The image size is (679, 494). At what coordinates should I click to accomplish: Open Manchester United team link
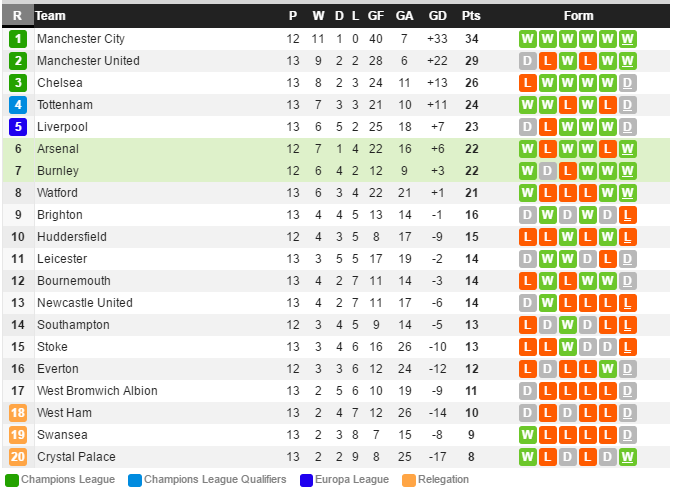pos(88,61)
